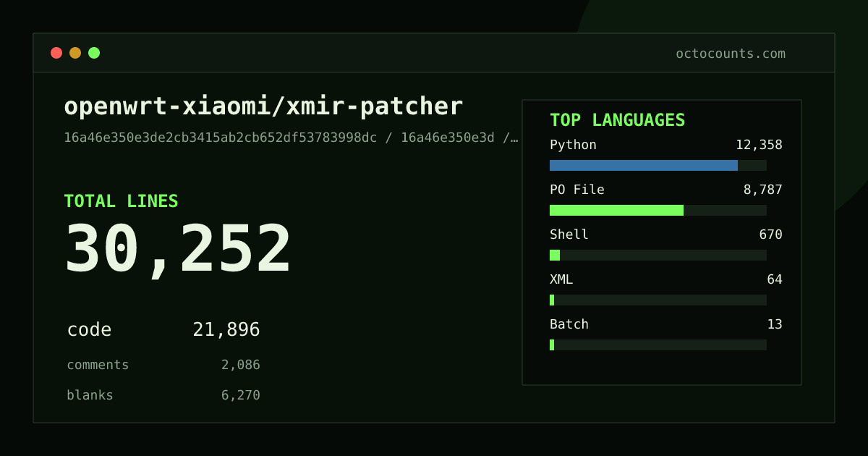Viewport: 868px width, 456px height.
Task: Select the code row label
Action: [90, 330]
